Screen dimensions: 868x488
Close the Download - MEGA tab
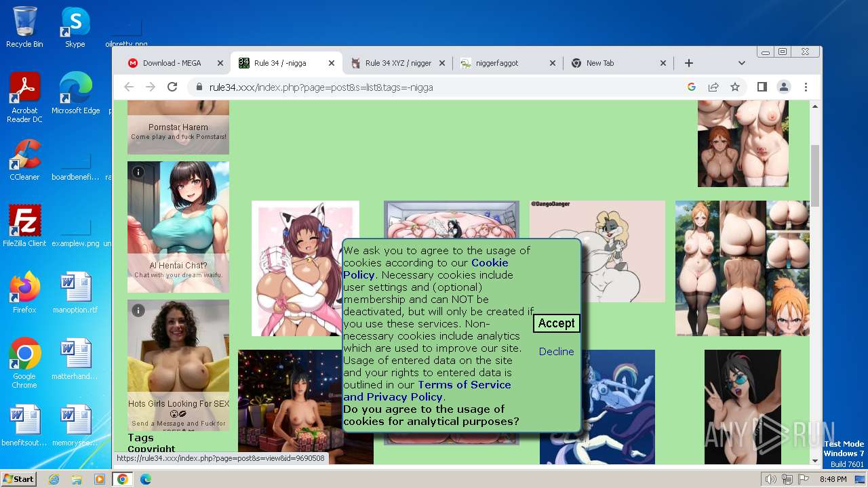(220, 63)
